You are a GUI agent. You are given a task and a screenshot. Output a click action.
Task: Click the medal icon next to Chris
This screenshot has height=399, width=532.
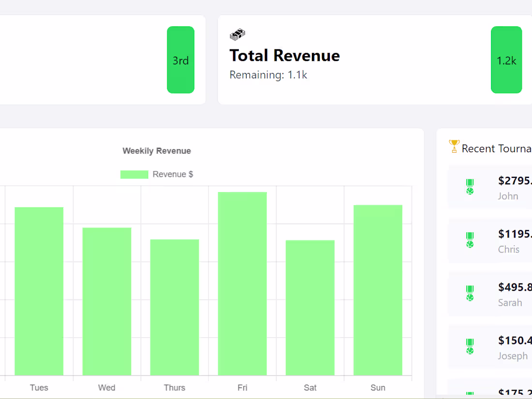[470, 240]
